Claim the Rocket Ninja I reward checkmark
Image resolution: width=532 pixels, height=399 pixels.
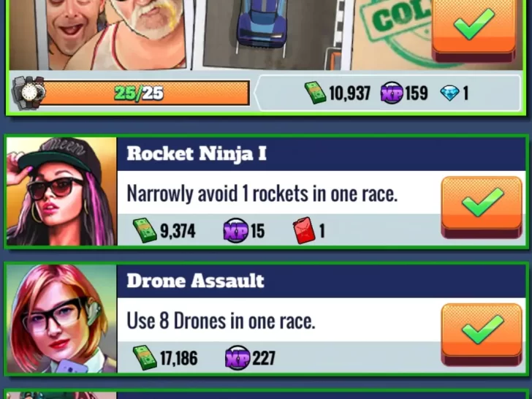(482, 207)
